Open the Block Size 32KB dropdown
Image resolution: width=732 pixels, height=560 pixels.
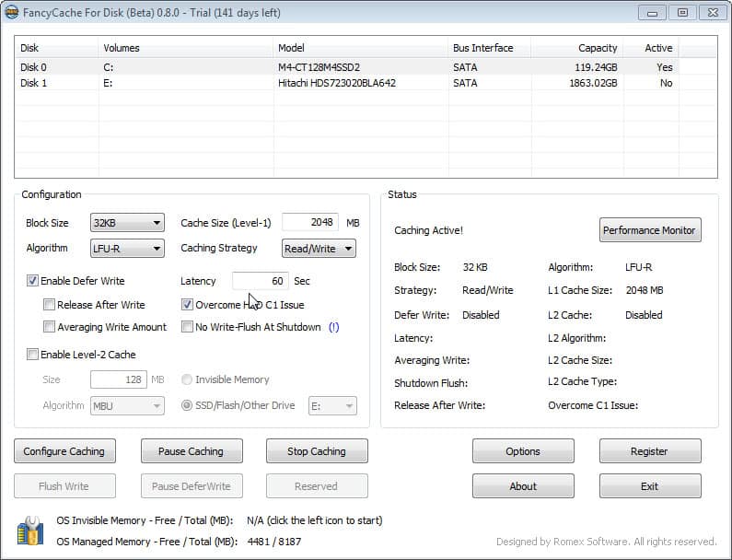click(127, 223)
